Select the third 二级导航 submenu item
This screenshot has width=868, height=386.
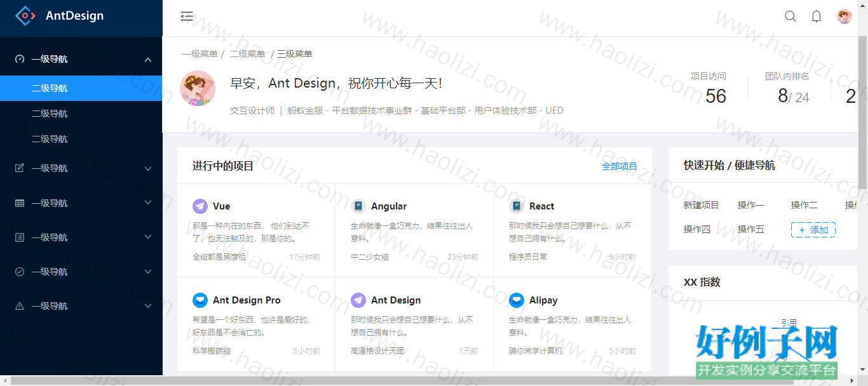click(x=81, y=139)
